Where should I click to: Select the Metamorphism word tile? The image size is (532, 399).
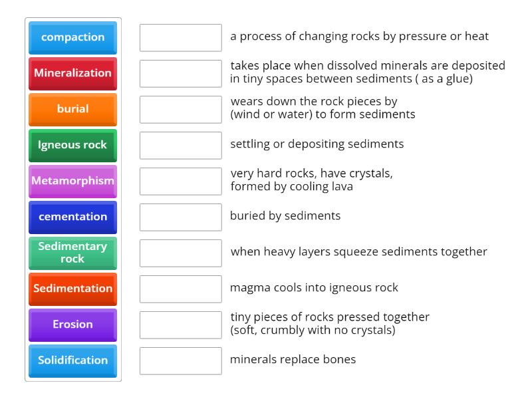(x=72, y=181)
